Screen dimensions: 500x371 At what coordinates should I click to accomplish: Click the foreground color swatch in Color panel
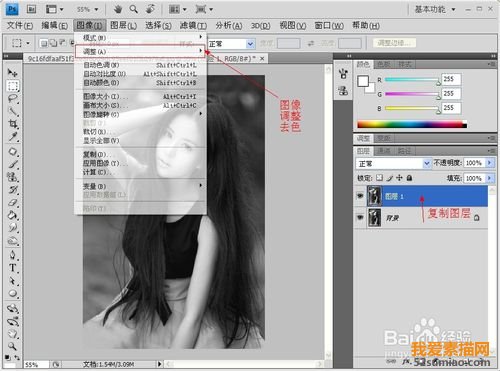363,81
